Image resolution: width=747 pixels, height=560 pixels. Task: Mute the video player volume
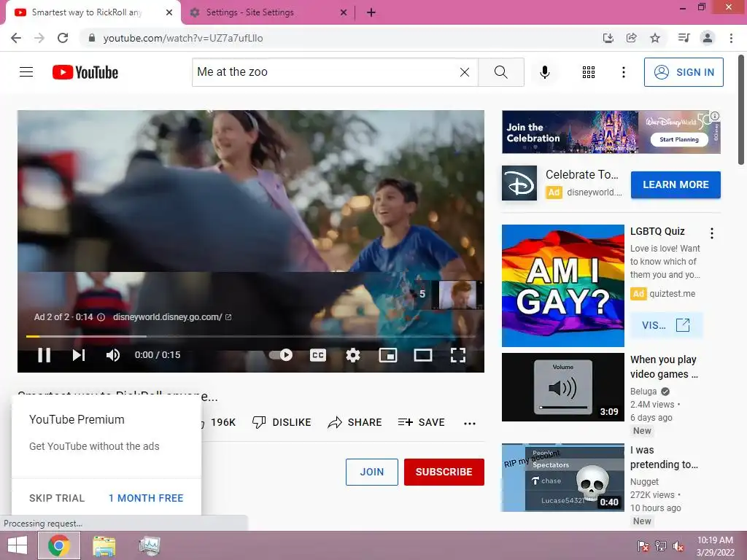click(x=113, y=355)
